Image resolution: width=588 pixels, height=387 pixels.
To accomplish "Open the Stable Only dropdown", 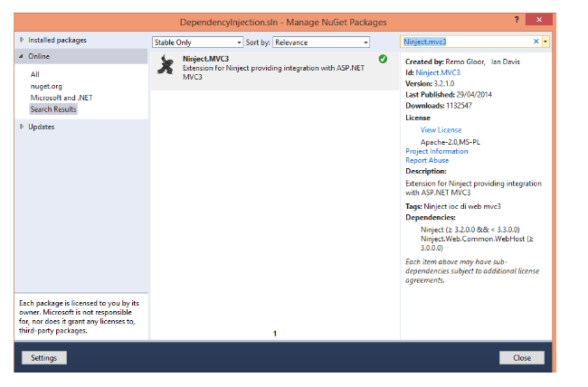I will pos(197,42).
